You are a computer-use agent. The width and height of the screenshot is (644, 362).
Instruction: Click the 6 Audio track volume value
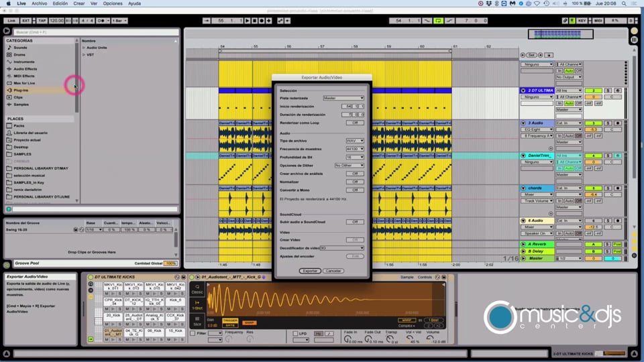[593, 227]
